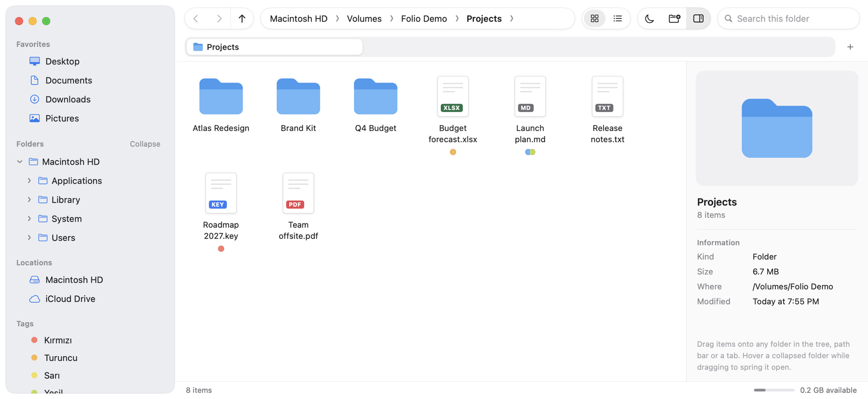Open Documents in Favorites
The image size is (868, 399).
[x=90, y=81]
